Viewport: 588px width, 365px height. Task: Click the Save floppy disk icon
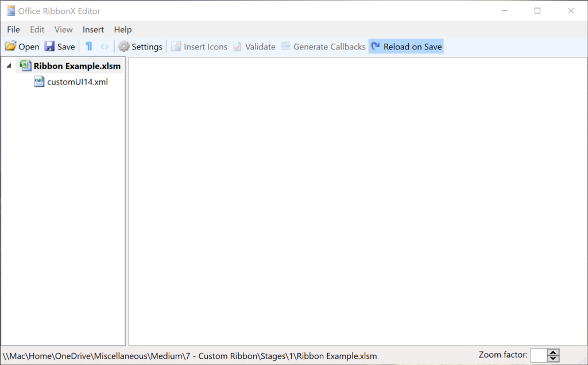(50, 47)
